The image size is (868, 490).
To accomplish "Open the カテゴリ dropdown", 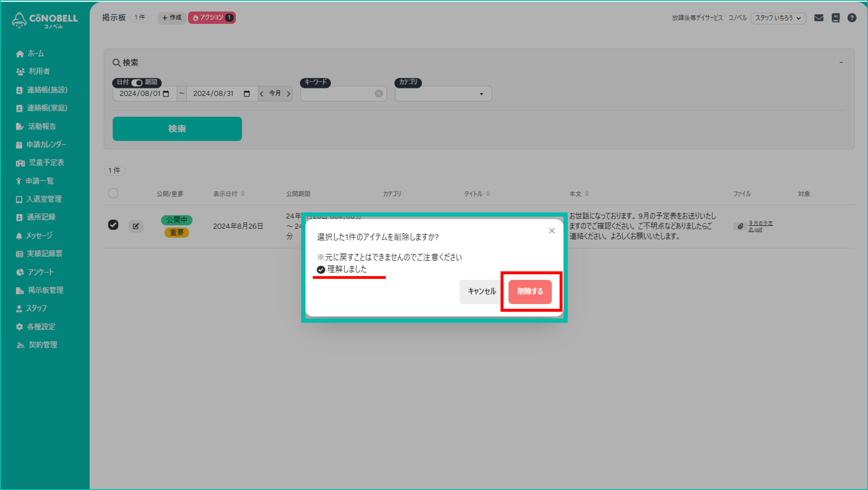I will click(443, 94).
